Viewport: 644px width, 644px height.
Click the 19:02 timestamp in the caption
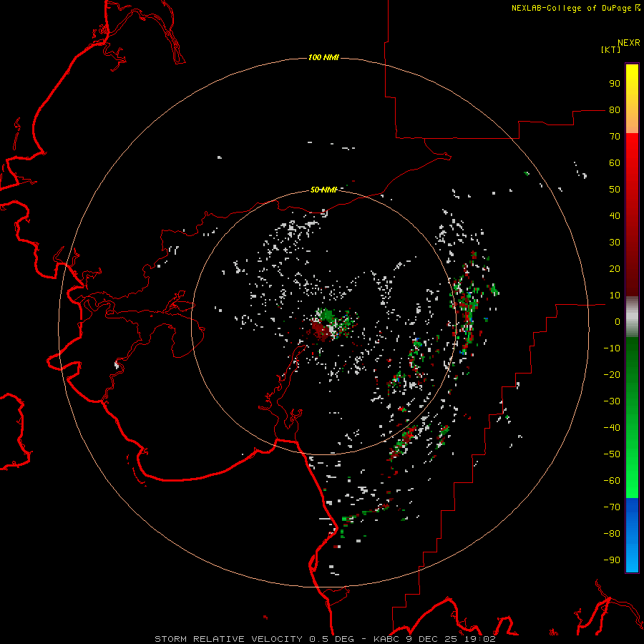pos(481,639)
